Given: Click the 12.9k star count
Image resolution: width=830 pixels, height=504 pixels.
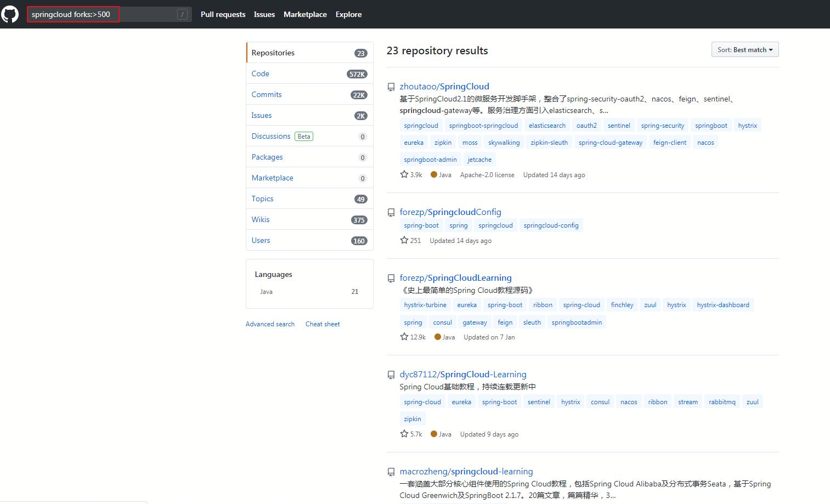Looking at the screenshot, I should [413, 337].
